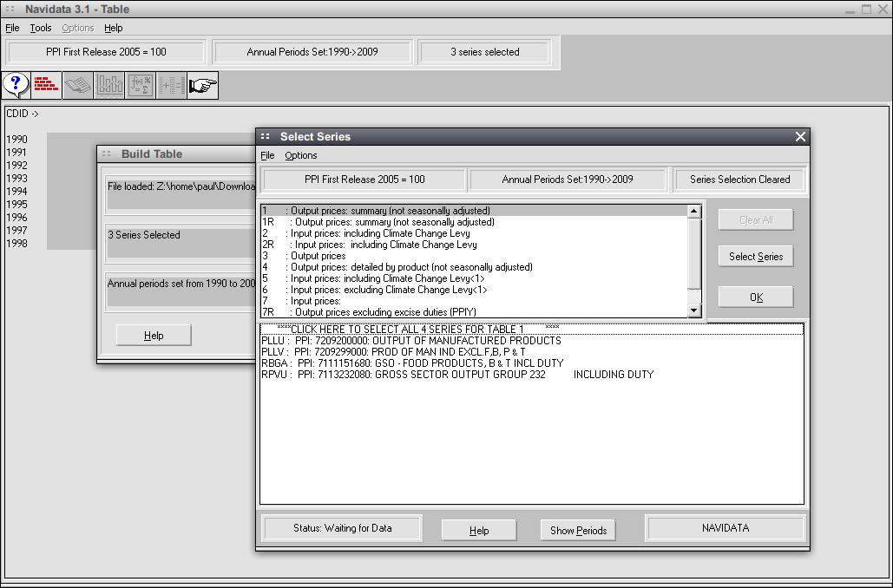Click '3 series selected' box in main window
Viewport: 893px width, 588px height.
point(484,52)
